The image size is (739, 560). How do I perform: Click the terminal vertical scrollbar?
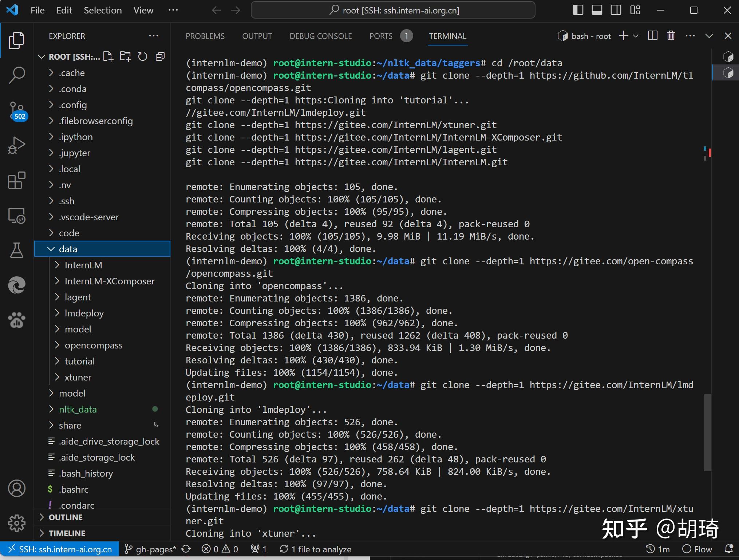(x=707, y=432)
